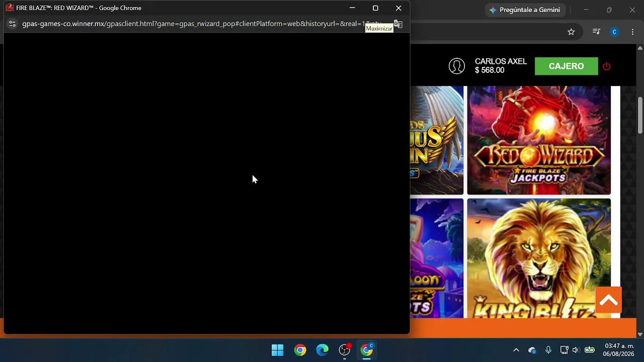This screenshot has width=644, height=362.
Task: Maximize the Fire Blaze Red Wizard popup window
Action: point(375,8)
